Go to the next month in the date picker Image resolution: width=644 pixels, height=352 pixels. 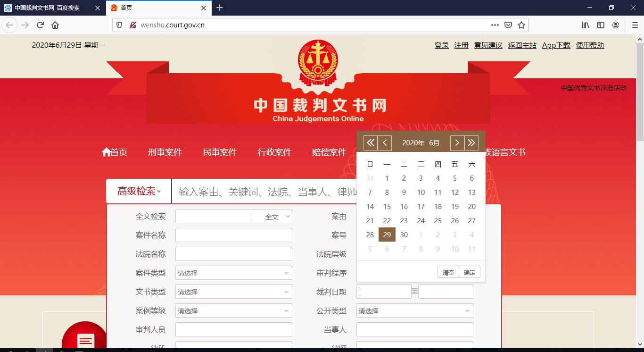(456, 142)
